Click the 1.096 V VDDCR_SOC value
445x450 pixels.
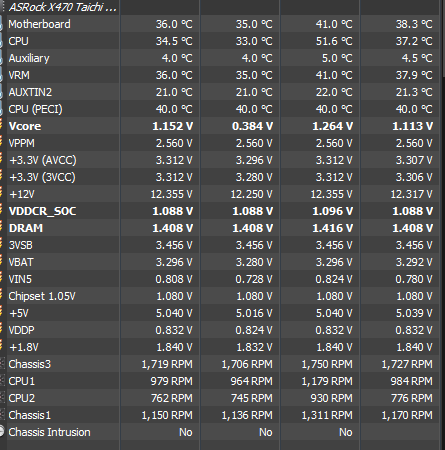(332, 211)
